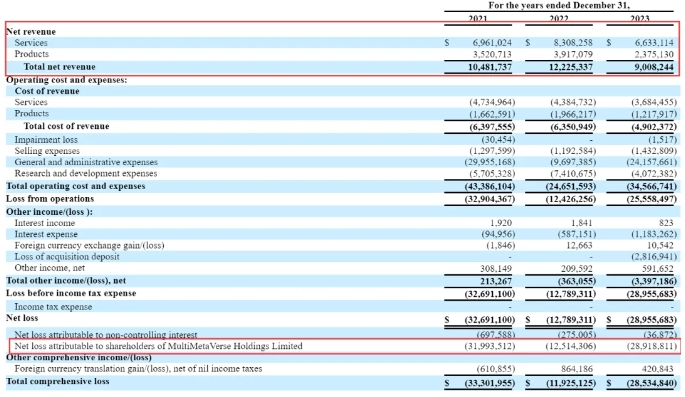Click Loss from operations 2021 value

[490, 199]
